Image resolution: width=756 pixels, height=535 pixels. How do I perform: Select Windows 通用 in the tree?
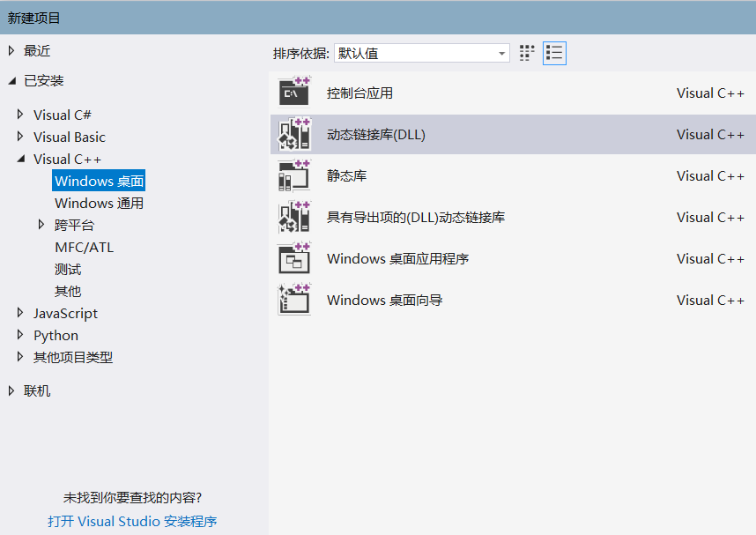(98, 203)
